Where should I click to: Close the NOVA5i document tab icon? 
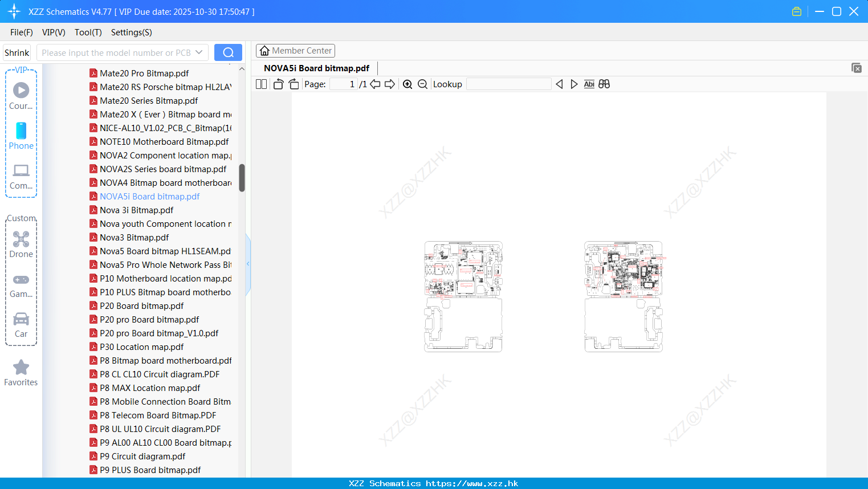point(856,68)
